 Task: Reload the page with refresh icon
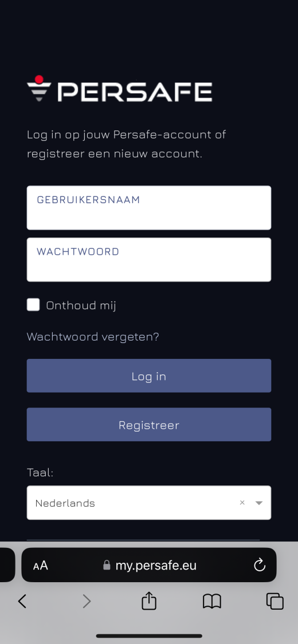[x=260, y=565]
